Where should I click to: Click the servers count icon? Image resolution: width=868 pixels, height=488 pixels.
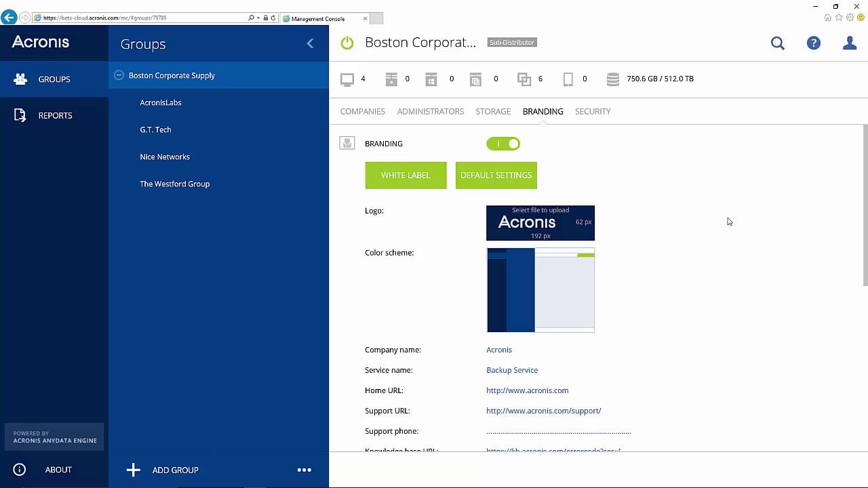[x=391, y=79]
